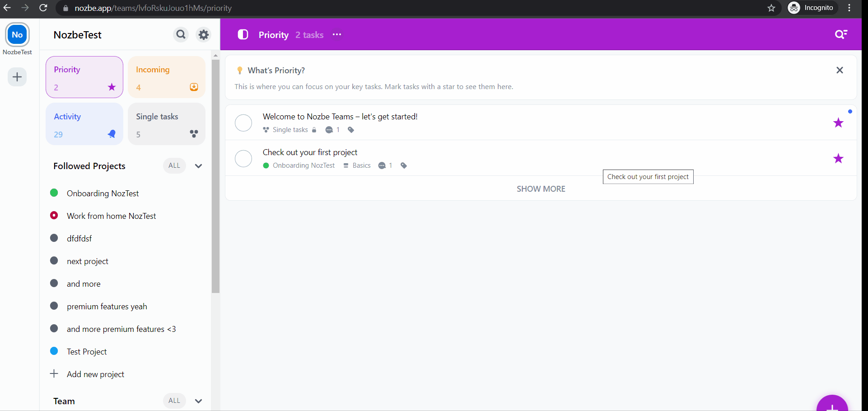
Task: Click the Basics section label
Action: (361, 165)
